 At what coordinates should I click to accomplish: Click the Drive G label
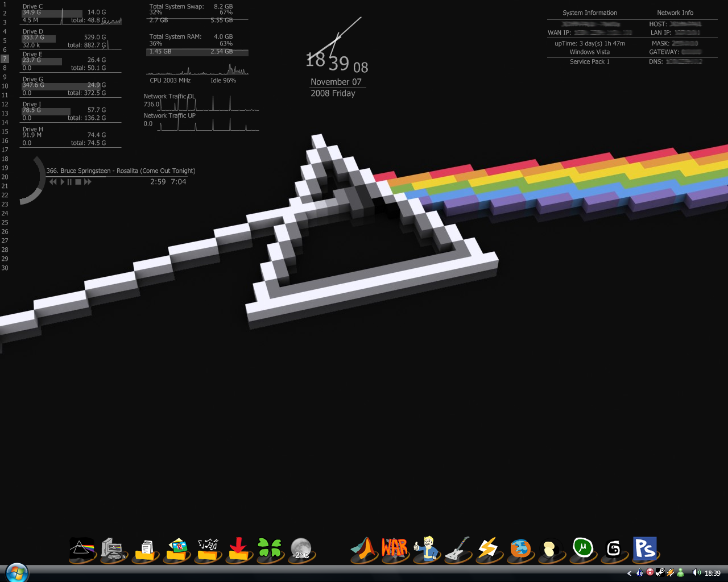(32, 79)
